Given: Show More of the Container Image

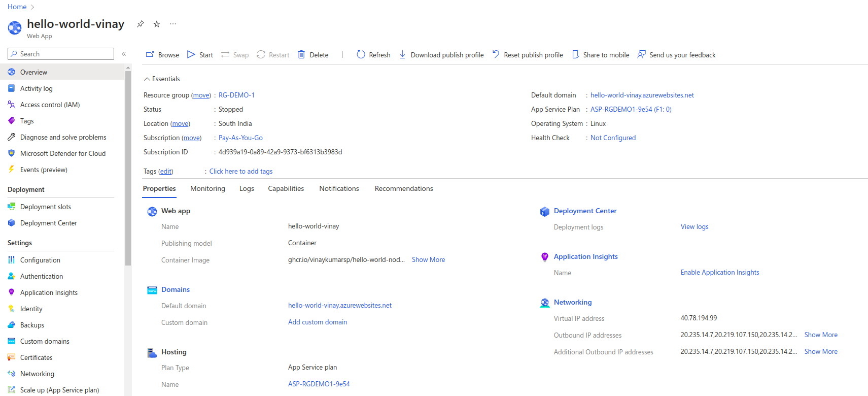Looking at the screenshot, I should click(428, 259).
